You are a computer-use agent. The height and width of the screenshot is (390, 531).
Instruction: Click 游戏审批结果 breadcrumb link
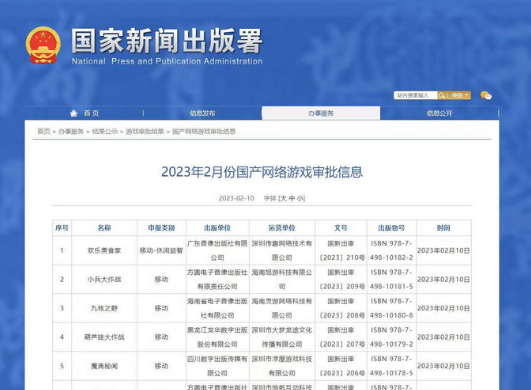145,131
